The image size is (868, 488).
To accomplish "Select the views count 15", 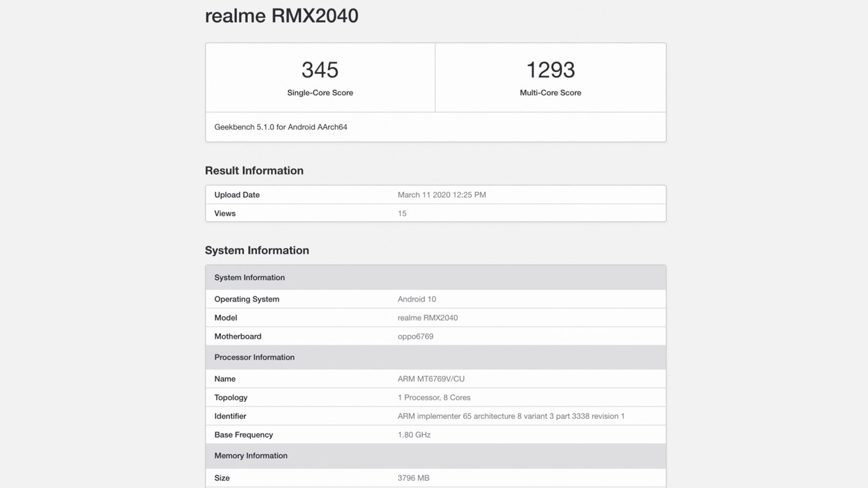I will pyautogui.click(x=402, y=213).
